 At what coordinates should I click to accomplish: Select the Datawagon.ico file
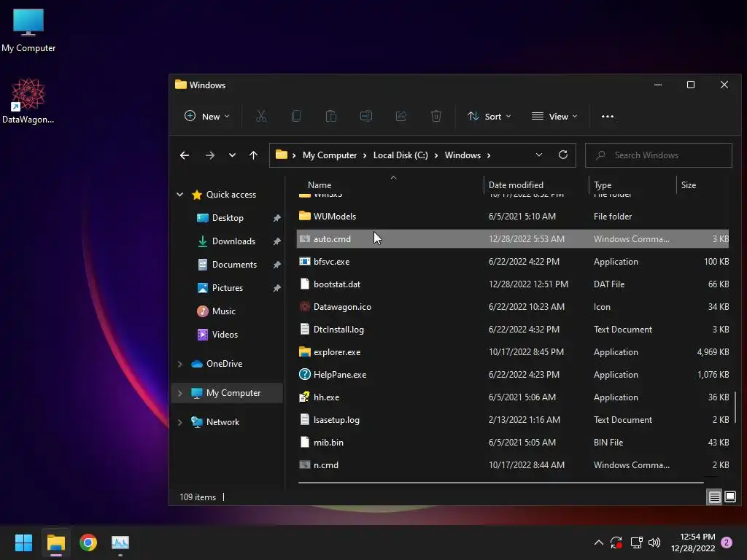point(513,307)
